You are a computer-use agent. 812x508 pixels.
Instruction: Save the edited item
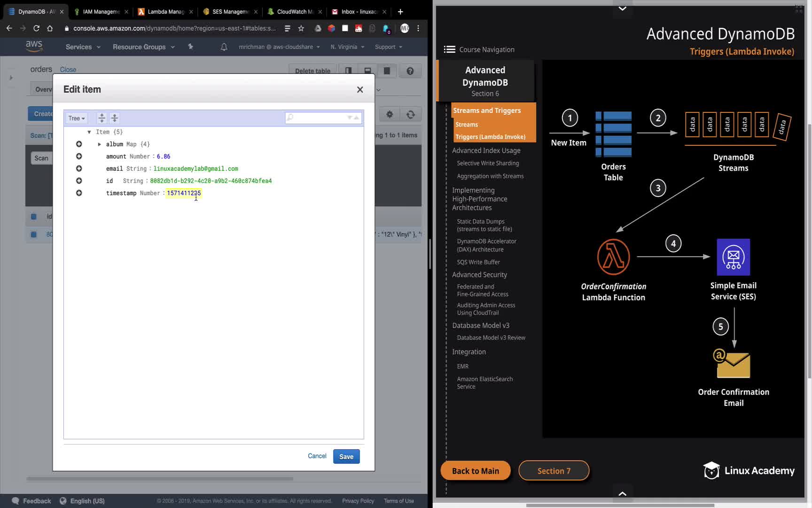346,456
